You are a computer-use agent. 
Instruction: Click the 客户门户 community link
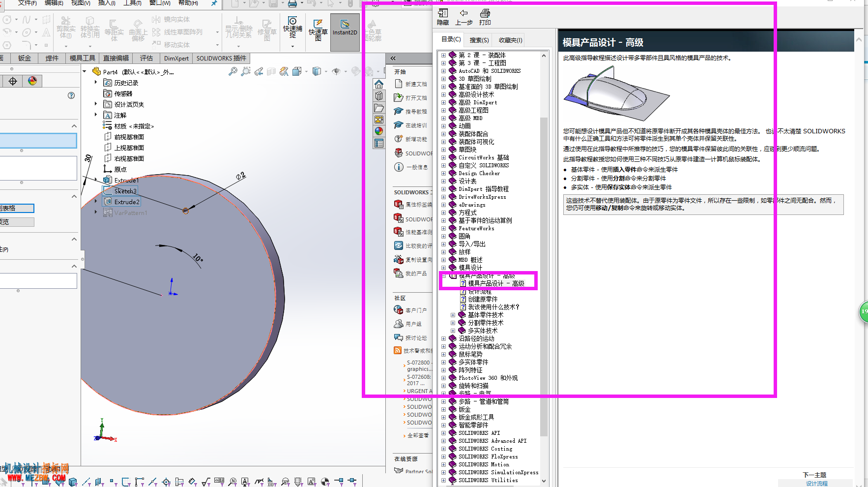[416, 310]
